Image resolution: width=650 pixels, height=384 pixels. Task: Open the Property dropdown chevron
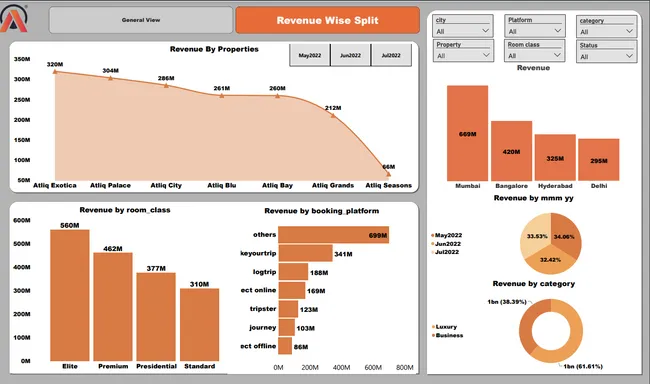[x=486, y=55]
